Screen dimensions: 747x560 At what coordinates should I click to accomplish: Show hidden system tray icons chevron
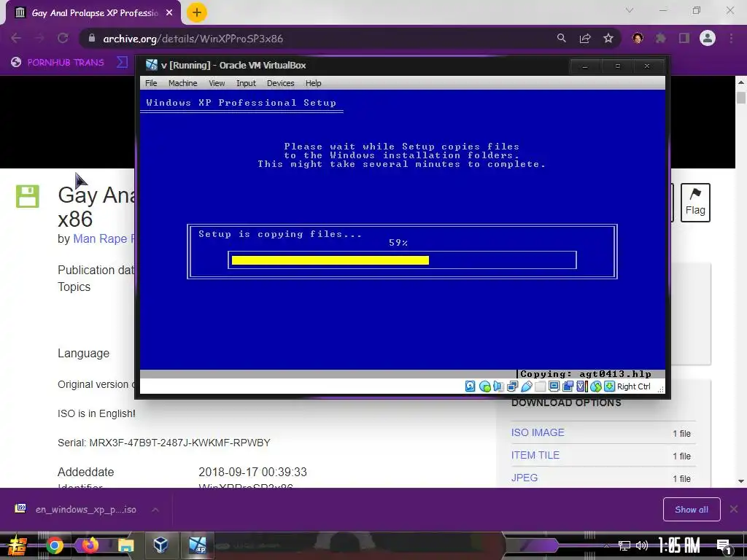coord(606,545)
